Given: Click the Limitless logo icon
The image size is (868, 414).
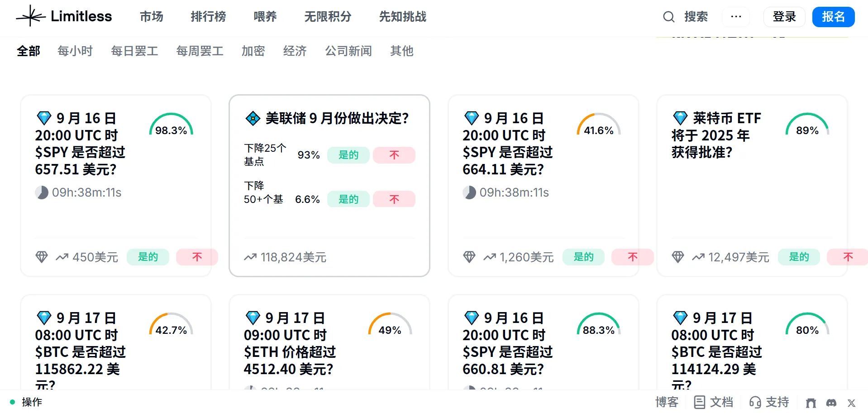Looking at the screenshot, I should click(x=31, y=16).
